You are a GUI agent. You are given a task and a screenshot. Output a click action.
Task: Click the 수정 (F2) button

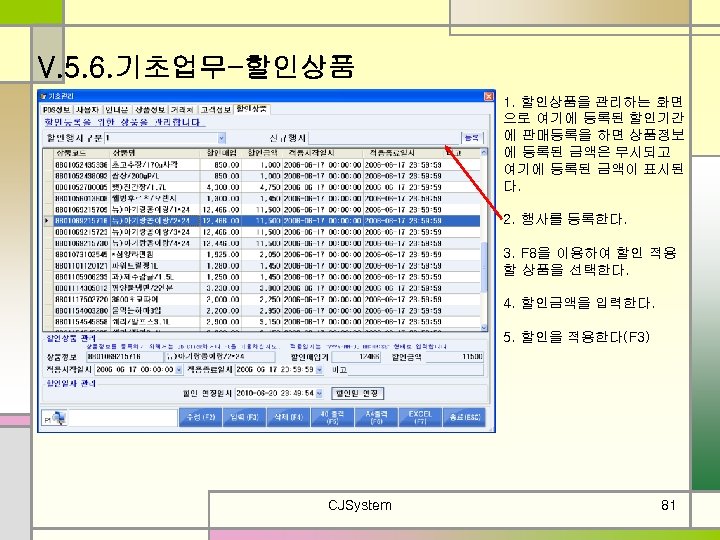pyautogui.click(x=201, y=417)
